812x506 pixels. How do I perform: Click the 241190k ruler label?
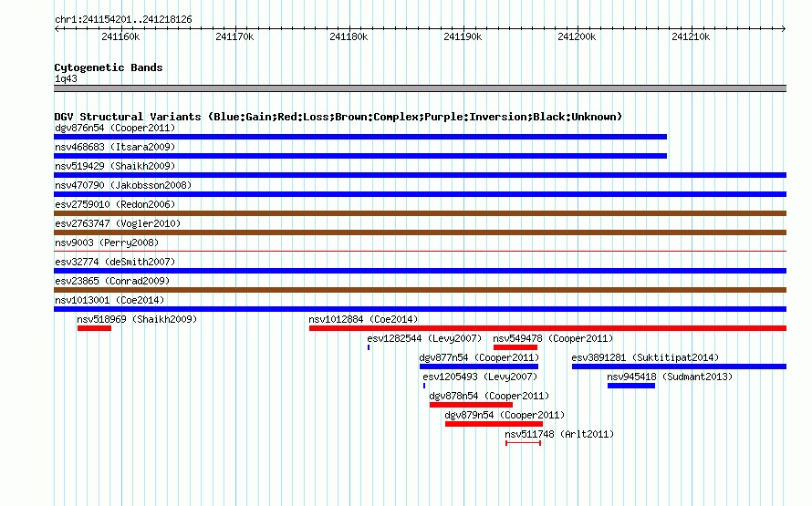[x=463, y=36]
